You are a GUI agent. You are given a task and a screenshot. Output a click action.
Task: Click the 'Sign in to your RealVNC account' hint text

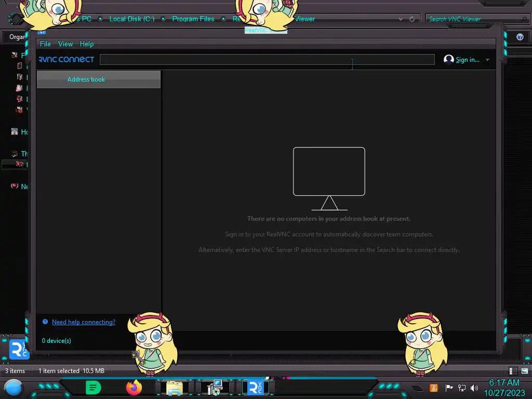coord(329,234)
